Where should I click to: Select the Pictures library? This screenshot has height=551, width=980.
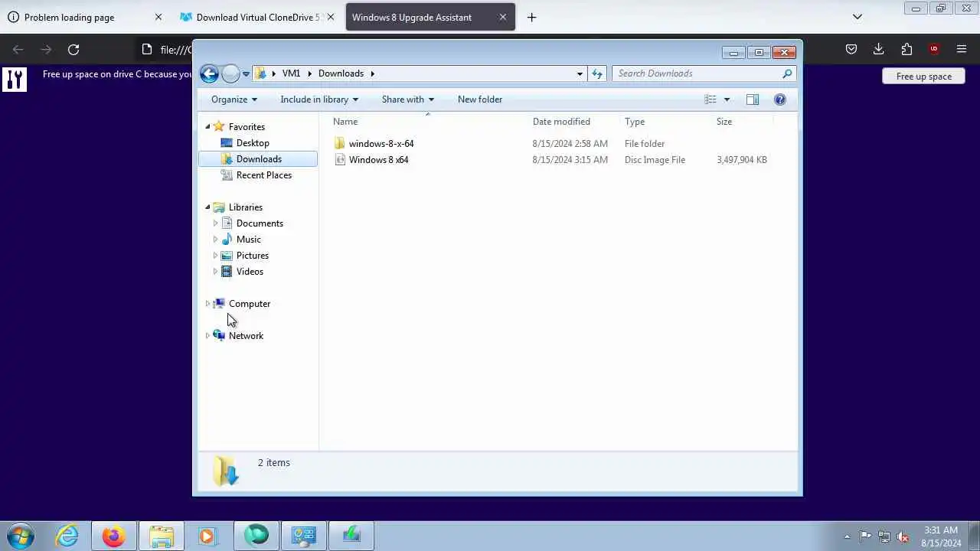[252, 256]
